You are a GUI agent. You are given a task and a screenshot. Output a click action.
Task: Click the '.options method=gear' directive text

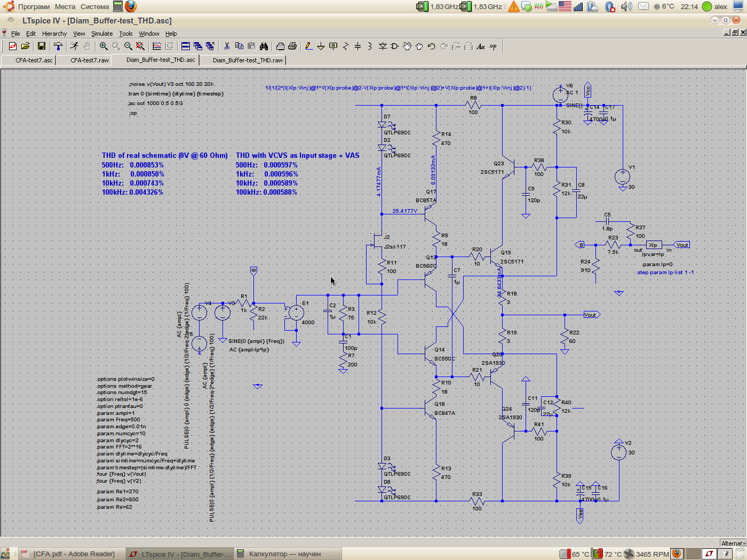click(x=124, y=386)
